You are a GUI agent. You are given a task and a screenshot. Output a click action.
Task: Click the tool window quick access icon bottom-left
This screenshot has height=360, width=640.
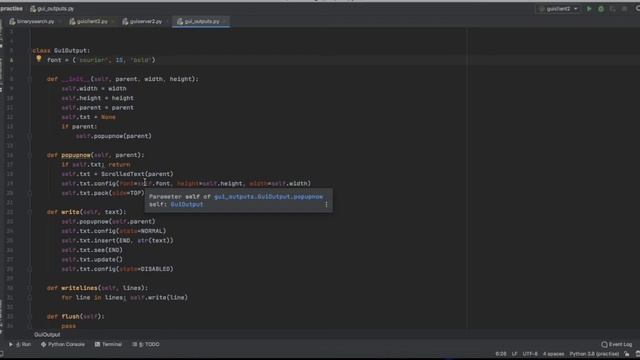(x=2, y=354)
